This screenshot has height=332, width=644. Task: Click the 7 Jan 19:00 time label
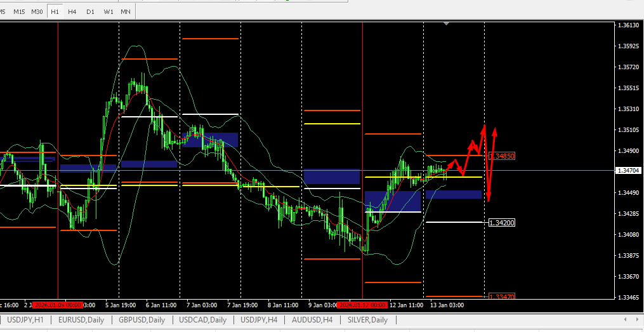pyautogui.click(x=242, y=305)
